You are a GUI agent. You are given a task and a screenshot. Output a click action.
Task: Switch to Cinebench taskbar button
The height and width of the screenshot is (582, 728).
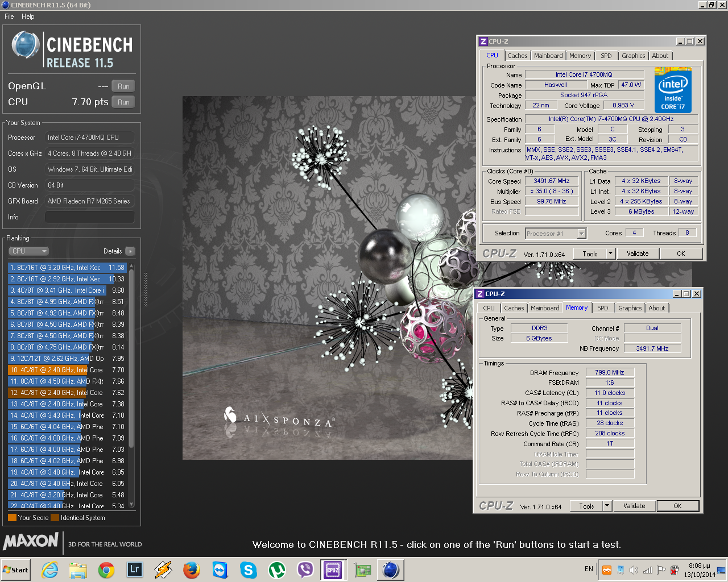[x=391, y=569]
